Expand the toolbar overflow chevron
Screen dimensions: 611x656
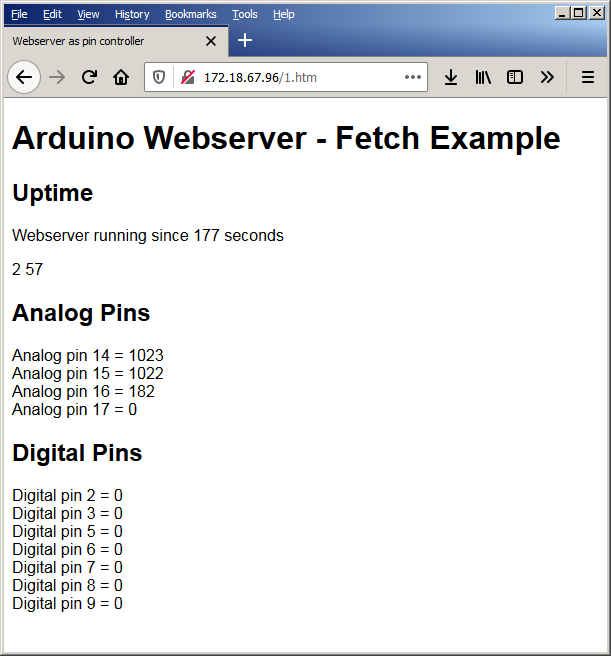[547, 77]
